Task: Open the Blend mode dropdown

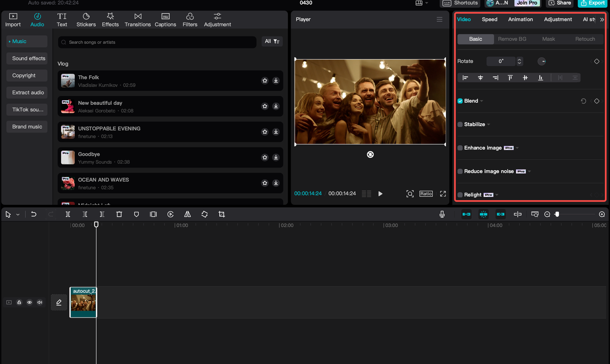Action: coord(480,101)
